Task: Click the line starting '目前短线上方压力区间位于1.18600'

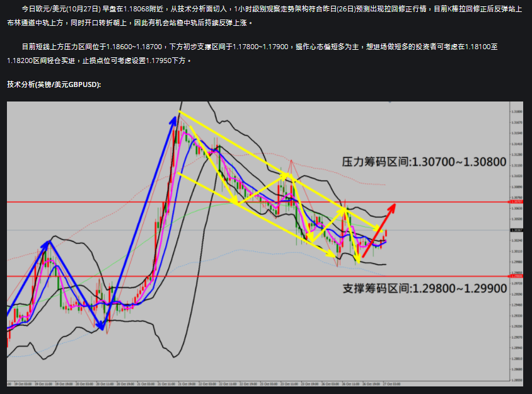Action: (x=260, y=47)
